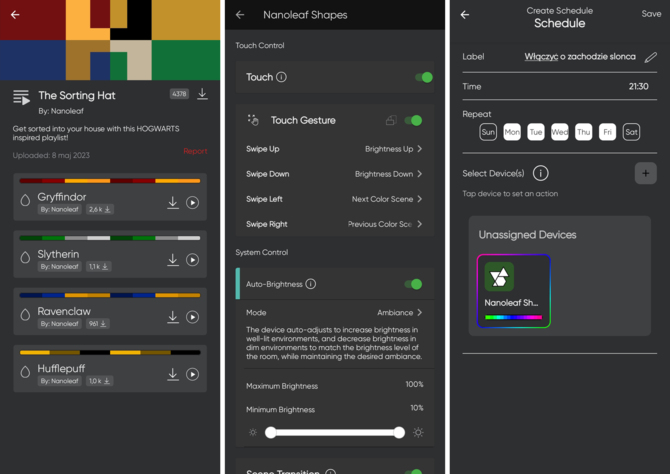Screen dimensions: 670x474
Task: Click the drop icon next to Gryffindor
Action: click(x=25, y=200)
